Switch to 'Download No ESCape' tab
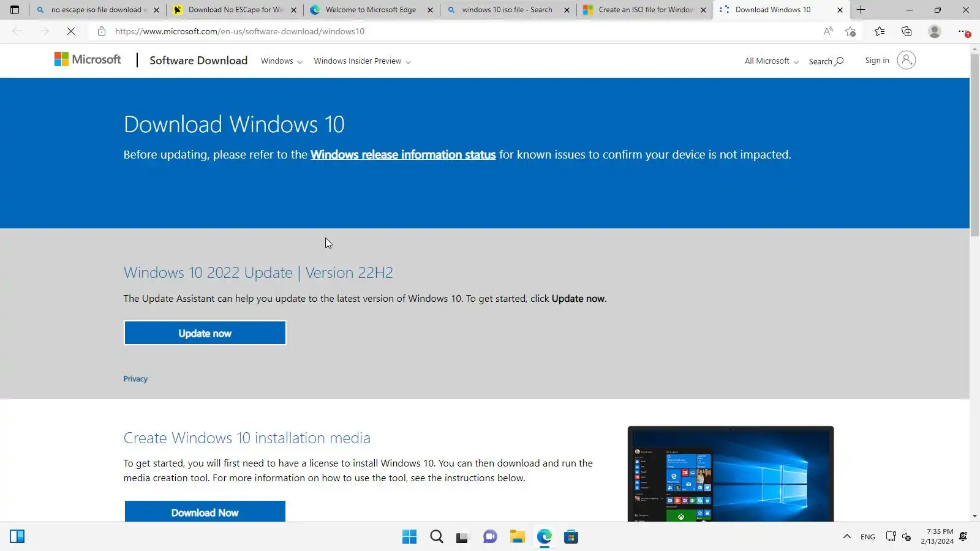The width and height of the screenshot is (980, 551). pos(235,10)
